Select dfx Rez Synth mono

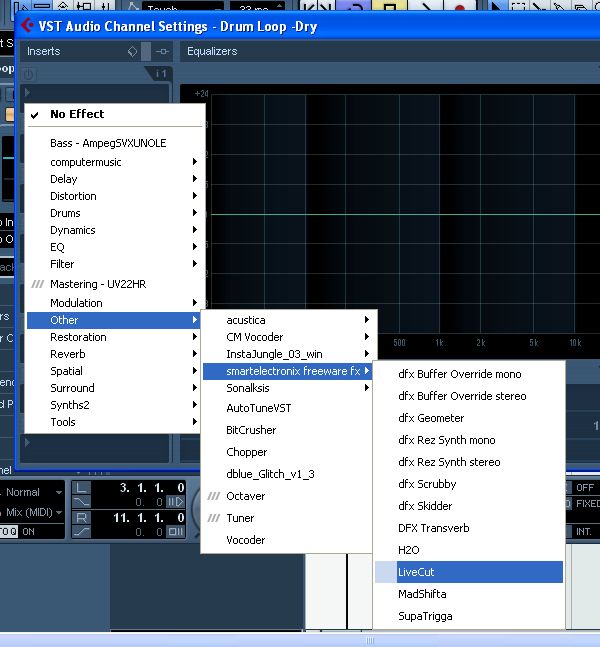pyautogui.click(x=469, y=440)
